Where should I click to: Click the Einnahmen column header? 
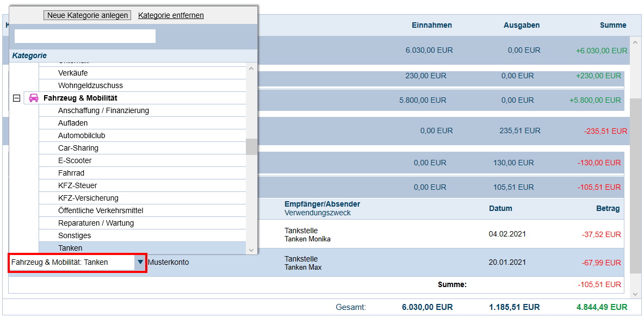pos(432,26)
